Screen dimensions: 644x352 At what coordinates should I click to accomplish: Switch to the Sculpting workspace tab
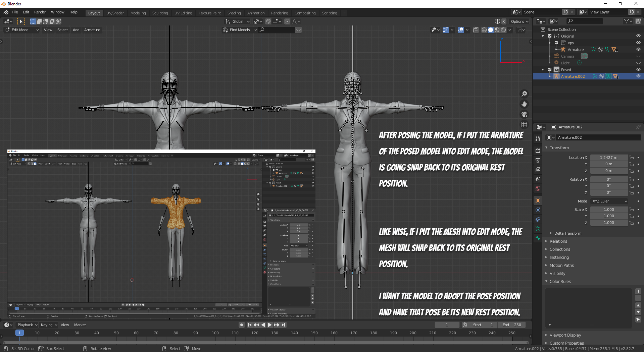point(160,13)
